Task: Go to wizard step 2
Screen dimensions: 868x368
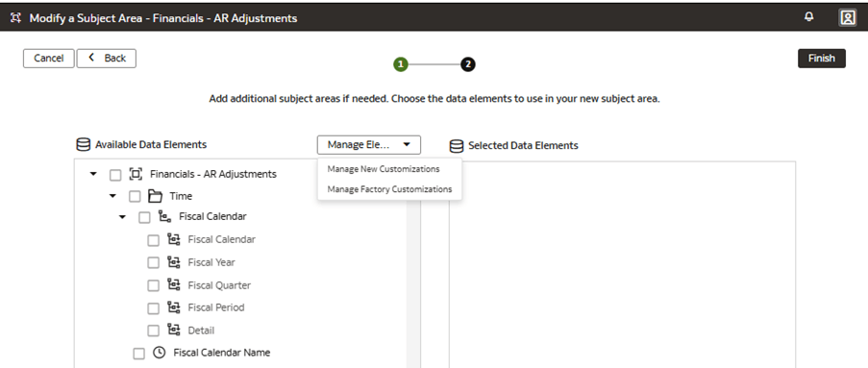Action: coord(468,64)
